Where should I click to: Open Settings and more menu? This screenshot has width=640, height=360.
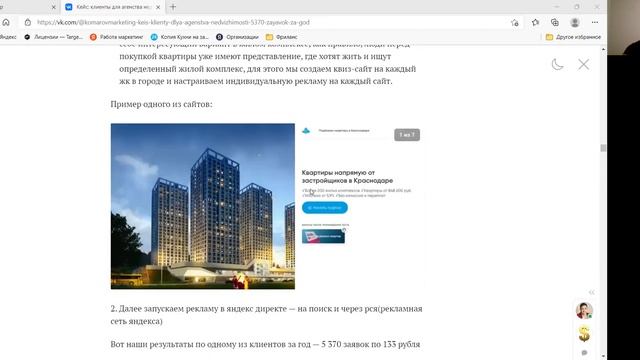[x=595, y=22]
